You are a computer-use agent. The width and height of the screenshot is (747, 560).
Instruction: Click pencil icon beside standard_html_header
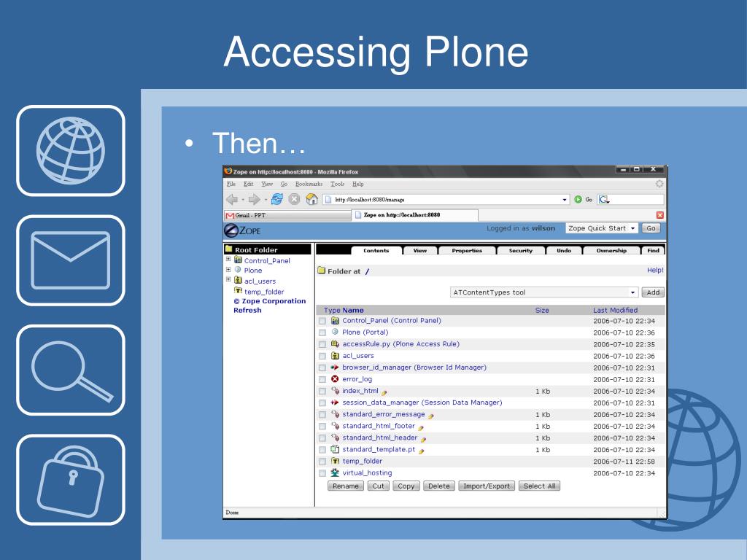(x=423, y=439)
